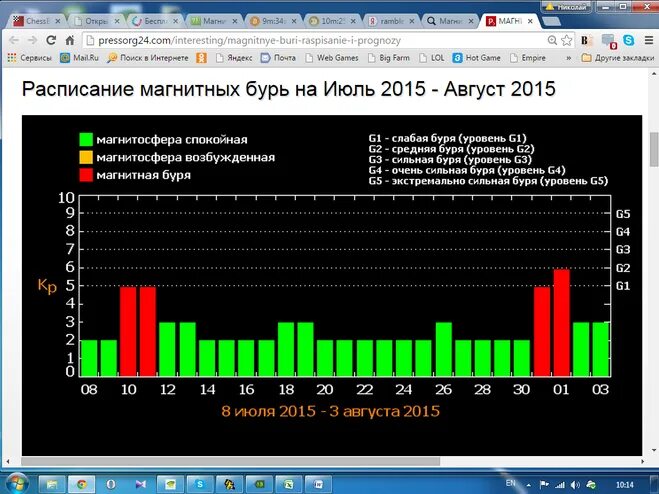Open the Skype extension icon in toolbar
This screenshot has height=494, width=659.
coord(629,40)
